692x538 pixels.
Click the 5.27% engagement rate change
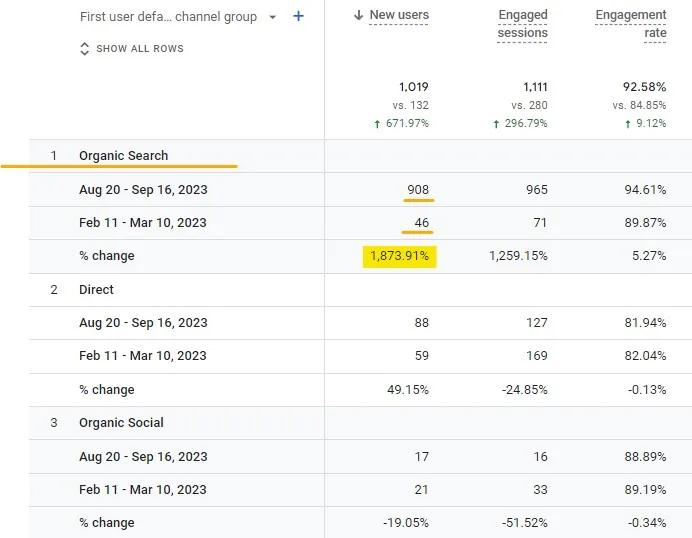pos(649,256)
